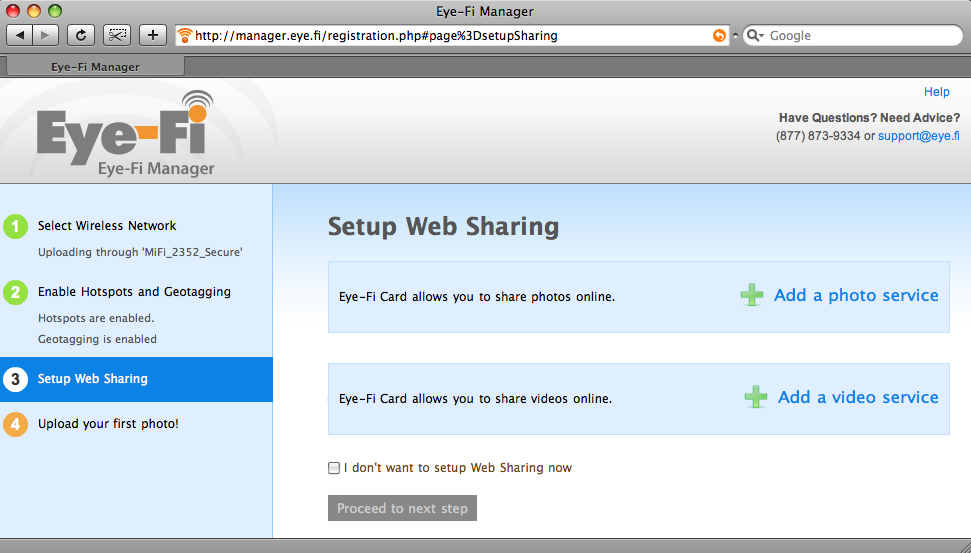The width and height of the screenshot is (971, 553).
Task: Go back with the browser back arrow
Action: pyautogui.click(x=20, y=35)
